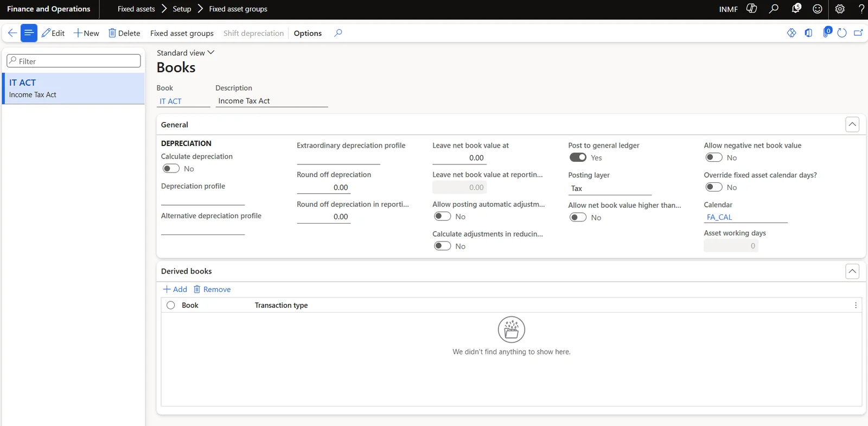Open the Standard view dropdown
Image resolution: width=868 pixels, height=426 pixels.
186,53
